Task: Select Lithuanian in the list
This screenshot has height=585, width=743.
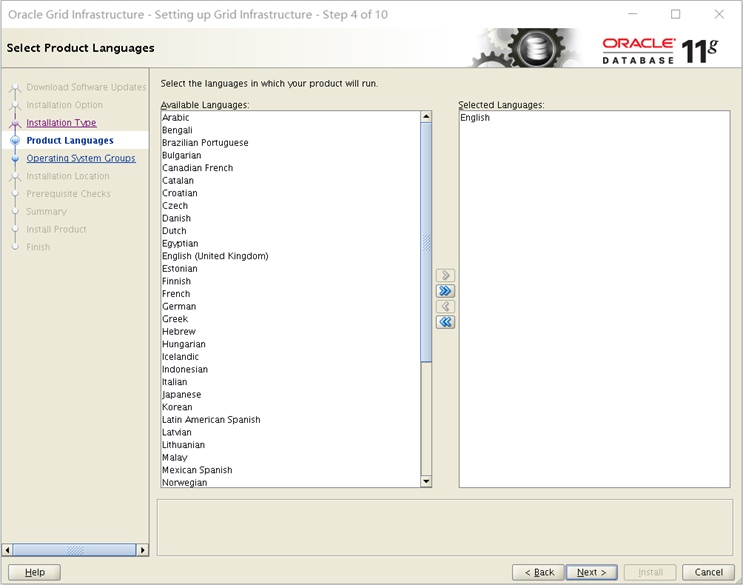Action: (290, 445)
